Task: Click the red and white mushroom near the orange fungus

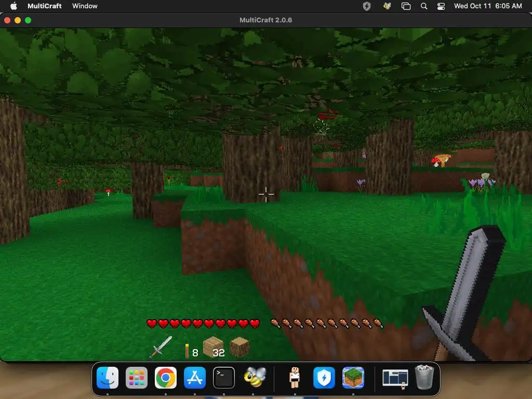Action: [435, 161]
